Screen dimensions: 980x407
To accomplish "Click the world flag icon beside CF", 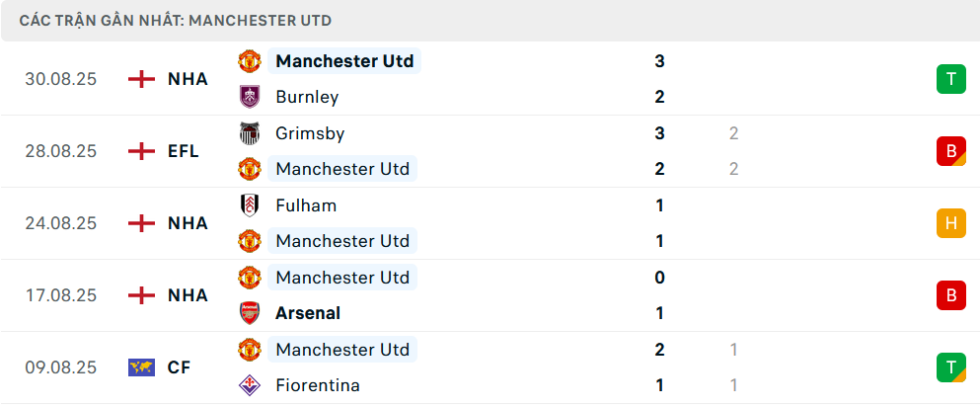I will [142, 367].
